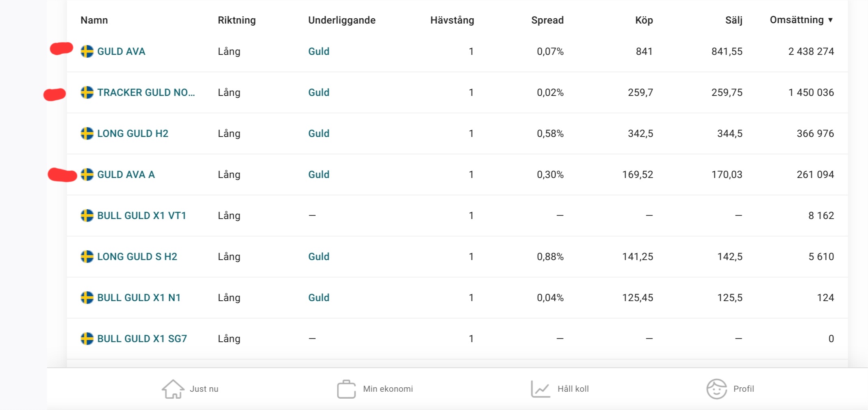
Task: Sort the list by Hävstång header
Action: click(452, 20)
